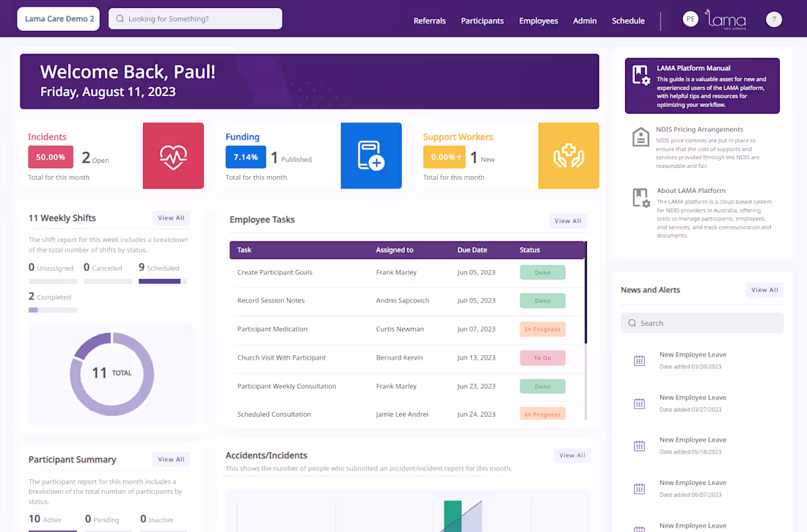Click the caring hands icon on Support Workers card

pyautogui.click(x=569, y=156)
